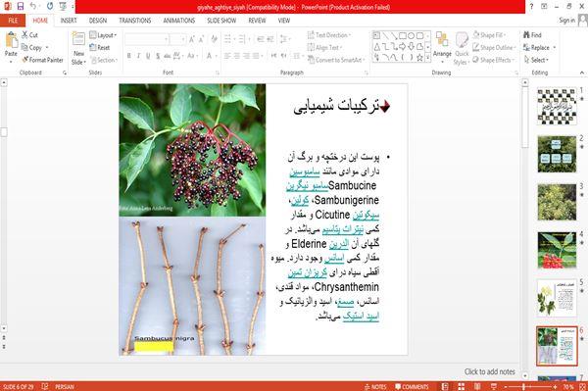Open COMMENTS pane from status bar
Image resolution: width=588 pixels, height=391 pixels.
pyautogui.click(x=412, y=387)
